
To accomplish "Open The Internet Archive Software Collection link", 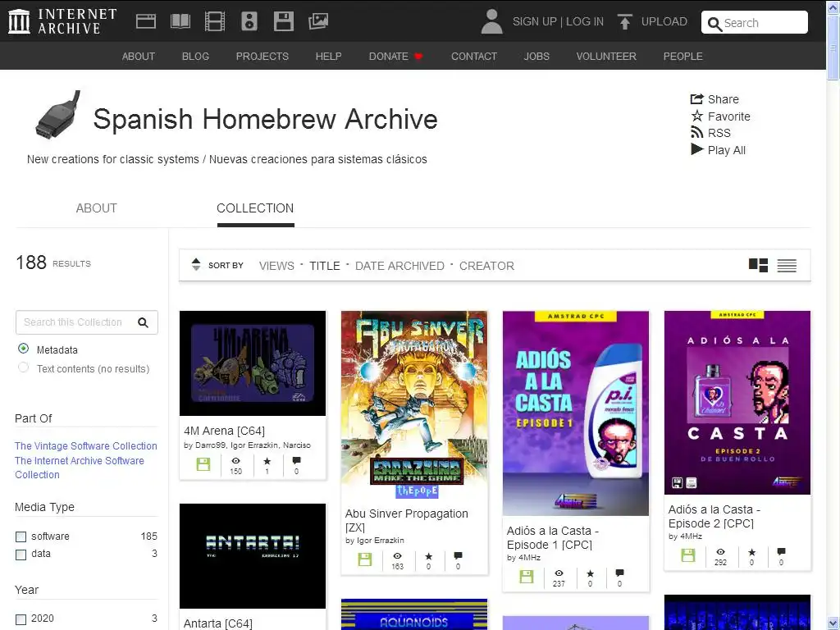I will [x=80, y=468].
